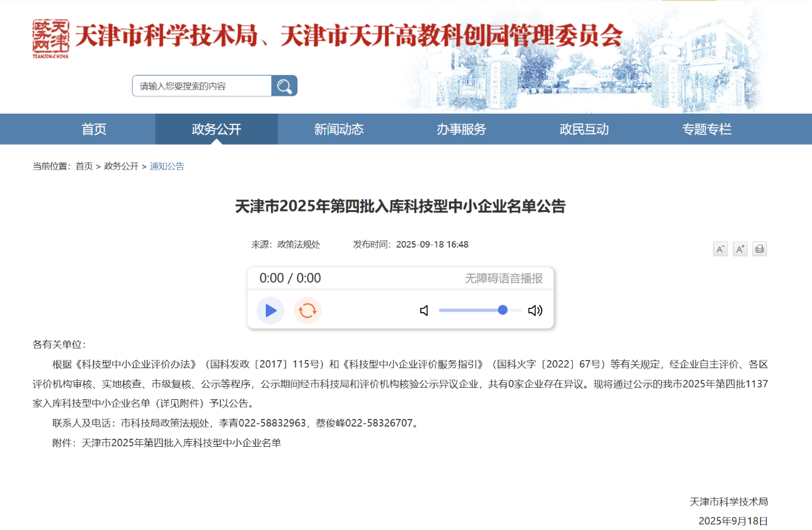Click the search magnifier icon button
This screenshot has height=530, width=812.
284,86
